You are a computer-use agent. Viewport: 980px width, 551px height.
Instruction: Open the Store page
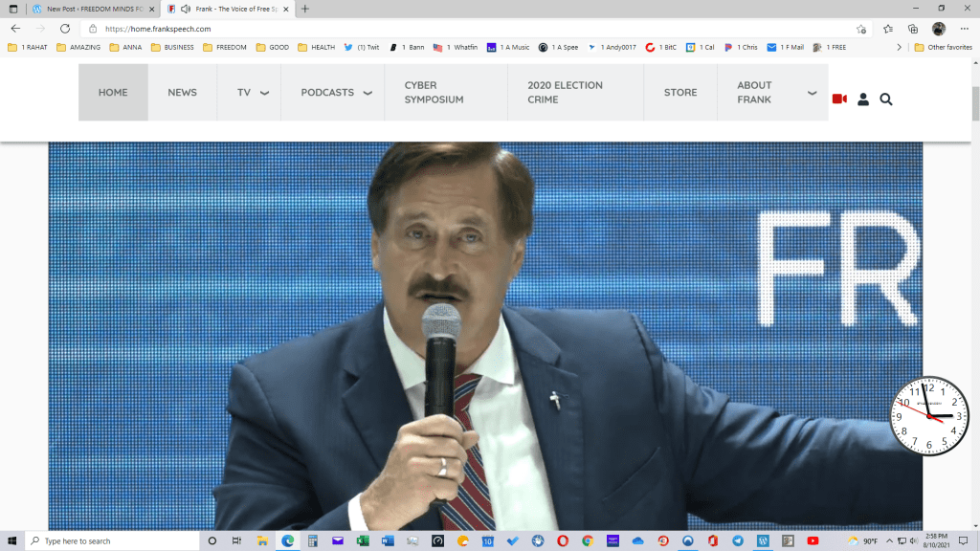click(x=680, y=93)
